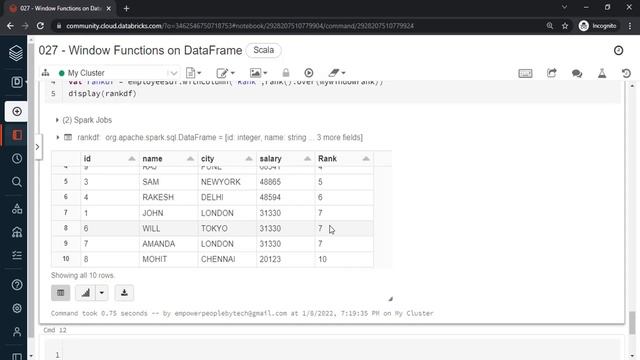This screenshot has height=360, width=640.
Task: Click the display(rankdf) code line
Action: 102,93
